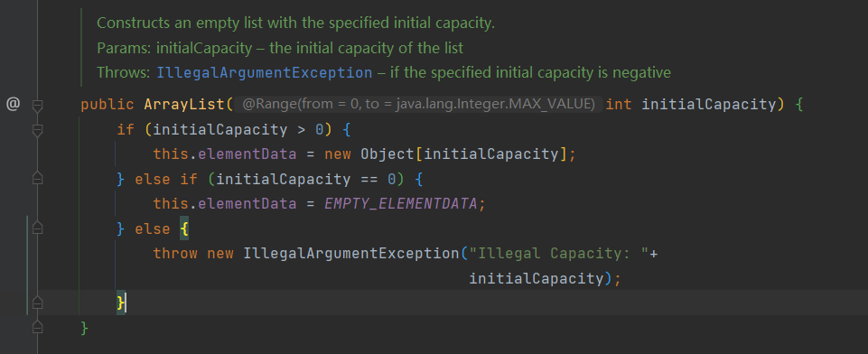Click fold end marker at constructor's final brace
868x354 pixels.
pyautogui.click(x=38, y=327)
